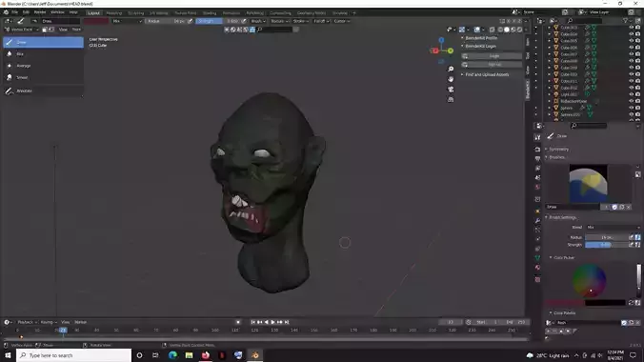Expand the Symmetry panel
644x362 pixels.
pos(557,150)
